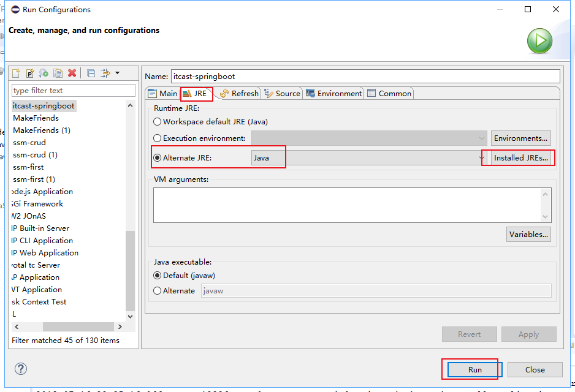Select the JRE tab
This screenshot has width=575, height=392.
(x=196, y=94)
